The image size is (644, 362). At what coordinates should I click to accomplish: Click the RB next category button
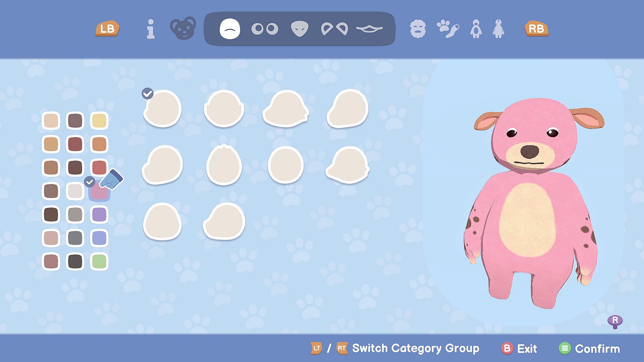[536, 29]
